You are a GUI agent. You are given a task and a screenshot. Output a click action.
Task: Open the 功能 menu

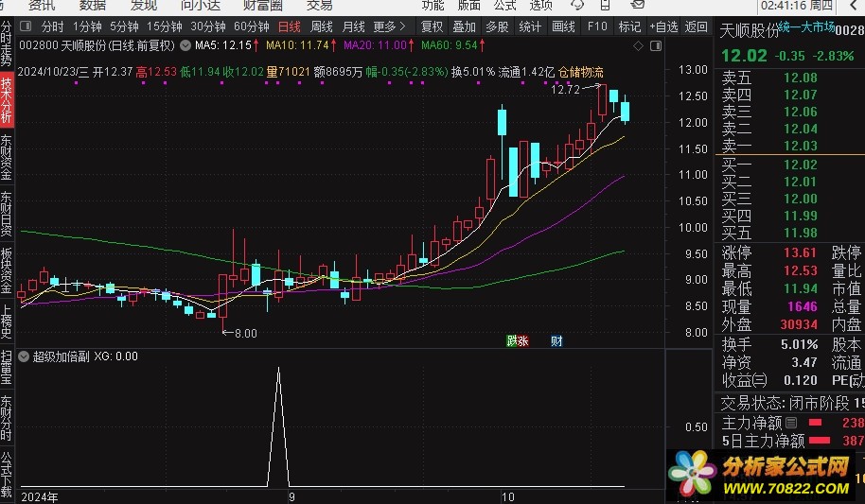coord(433,5)
